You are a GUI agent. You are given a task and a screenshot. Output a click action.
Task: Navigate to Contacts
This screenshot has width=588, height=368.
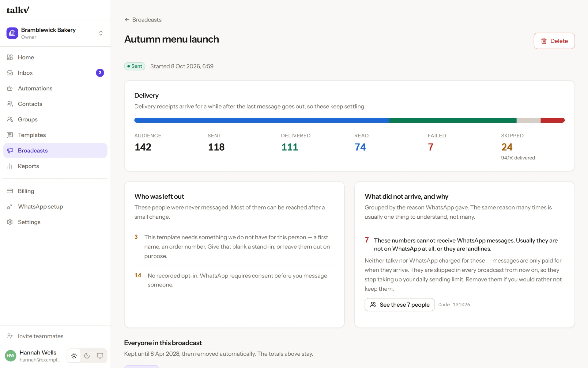[55, 104]
